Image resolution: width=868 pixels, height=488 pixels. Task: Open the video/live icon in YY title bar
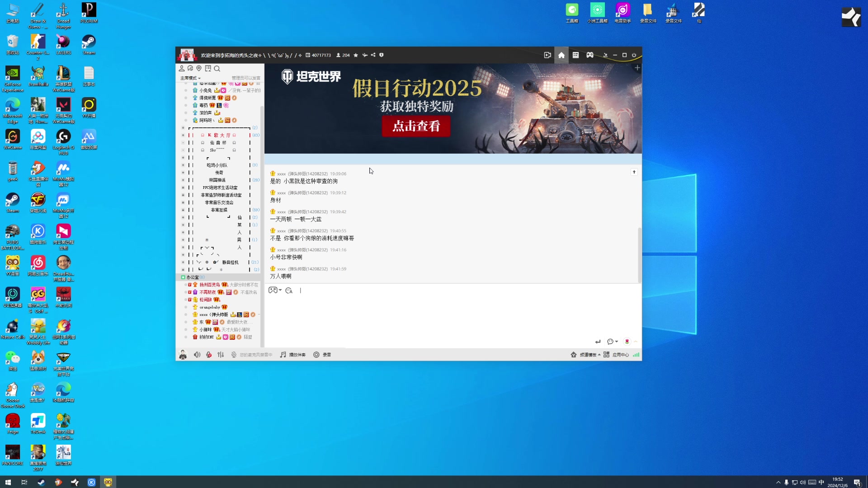pos(547,55)
